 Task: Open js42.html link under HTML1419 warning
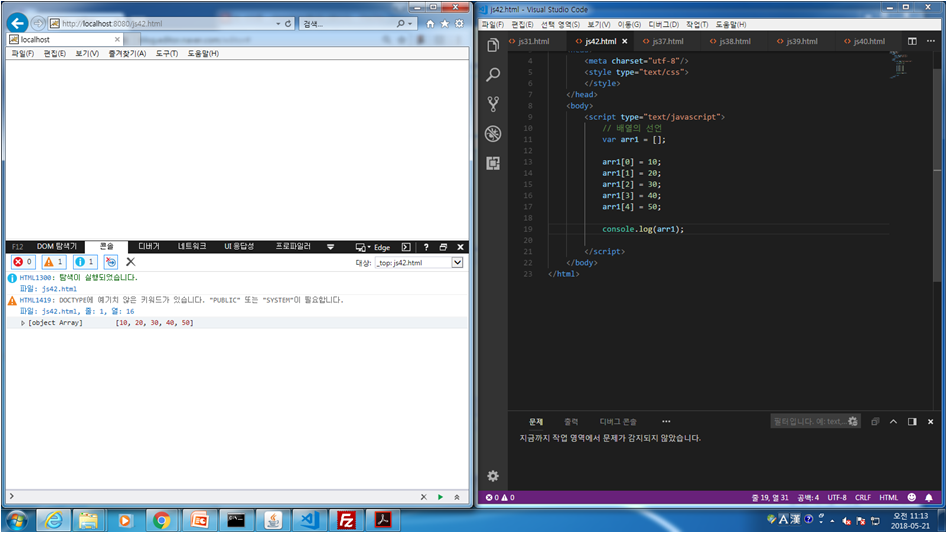tap(59, 311)
